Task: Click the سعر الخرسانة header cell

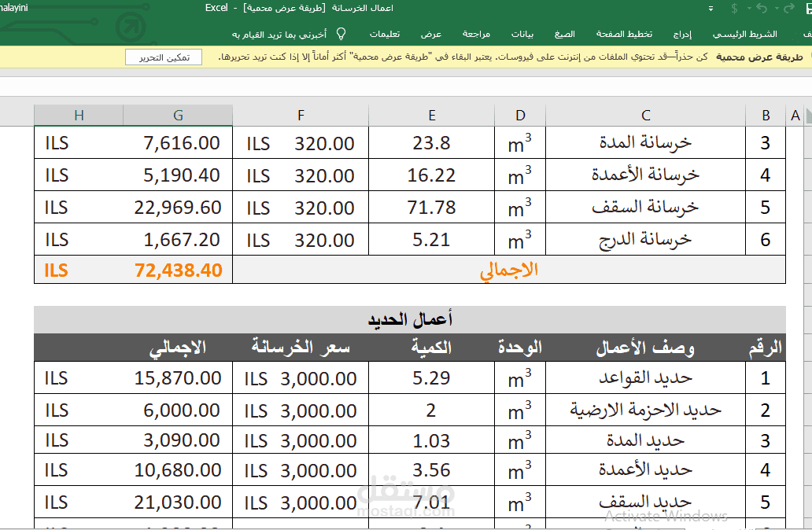Action: 301,348
